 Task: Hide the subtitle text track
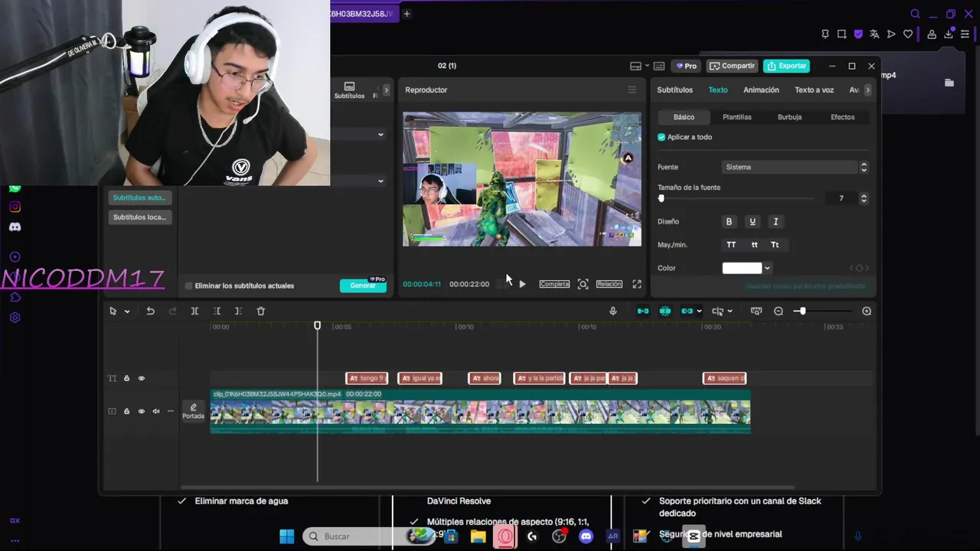point(141,378)
